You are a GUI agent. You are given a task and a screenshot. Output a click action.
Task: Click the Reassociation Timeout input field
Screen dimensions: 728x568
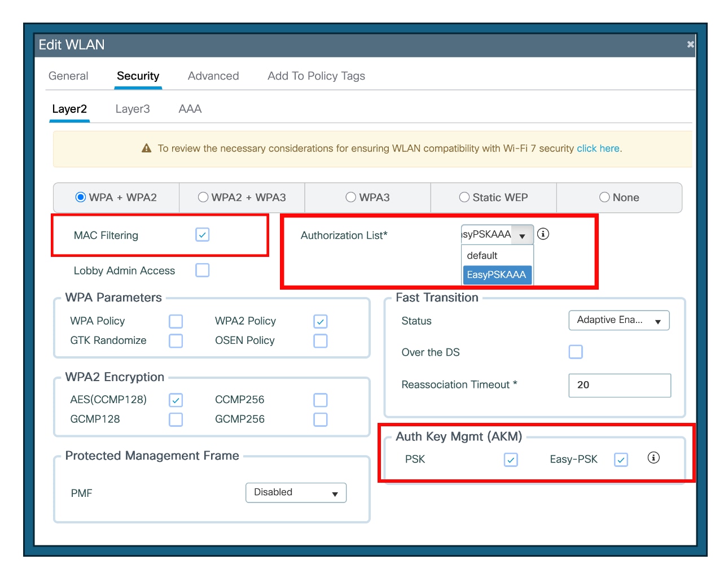tap(620, 385)
